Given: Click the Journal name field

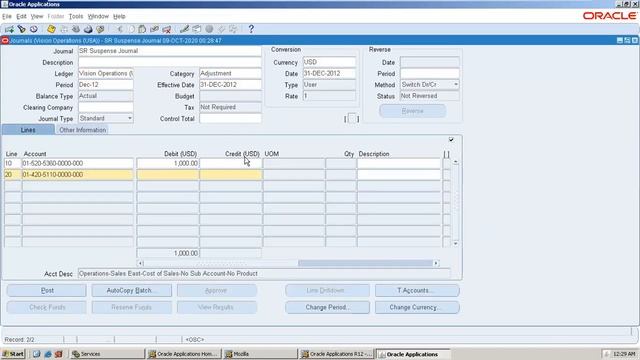Looking at the screenshot, I should pyautogui.click(x=169, y=51).
